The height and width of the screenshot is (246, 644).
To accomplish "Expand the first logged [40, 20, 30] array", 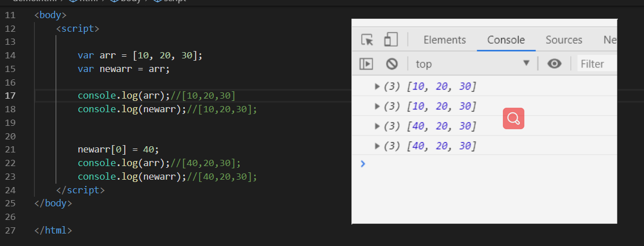I will [378, 126].
